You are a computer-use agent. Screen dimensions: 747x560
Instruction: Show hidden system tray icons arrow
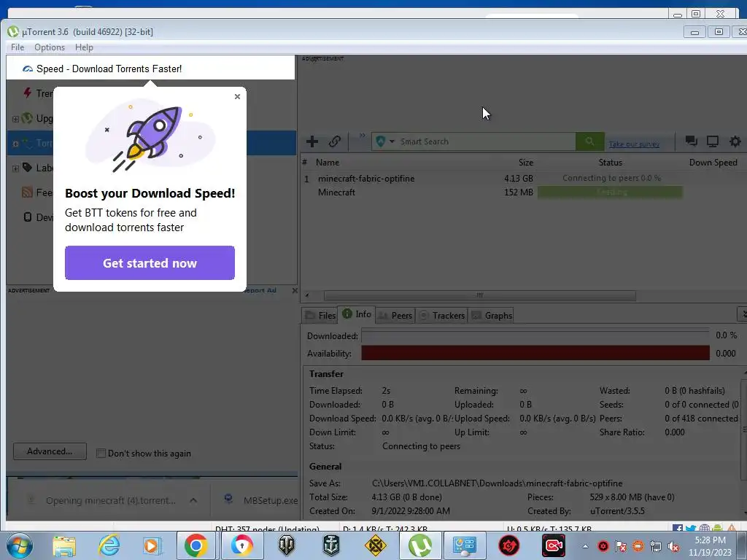[x=585, y=546]
